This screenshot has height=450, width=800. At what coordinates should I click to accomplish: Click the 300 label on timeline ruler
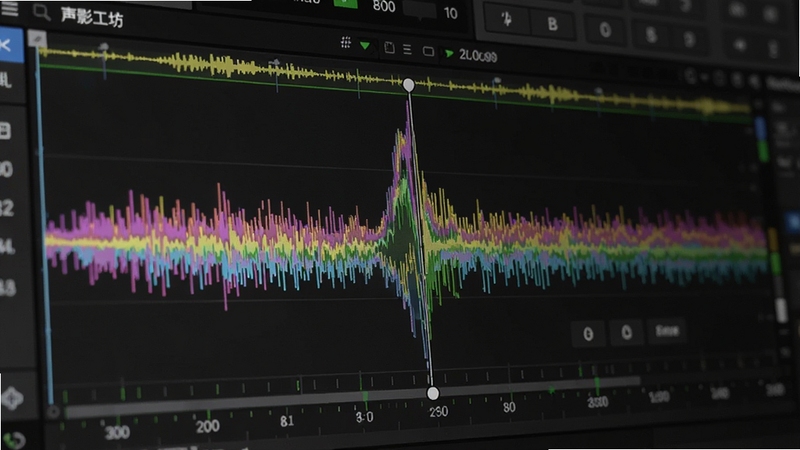coord(117,433)
